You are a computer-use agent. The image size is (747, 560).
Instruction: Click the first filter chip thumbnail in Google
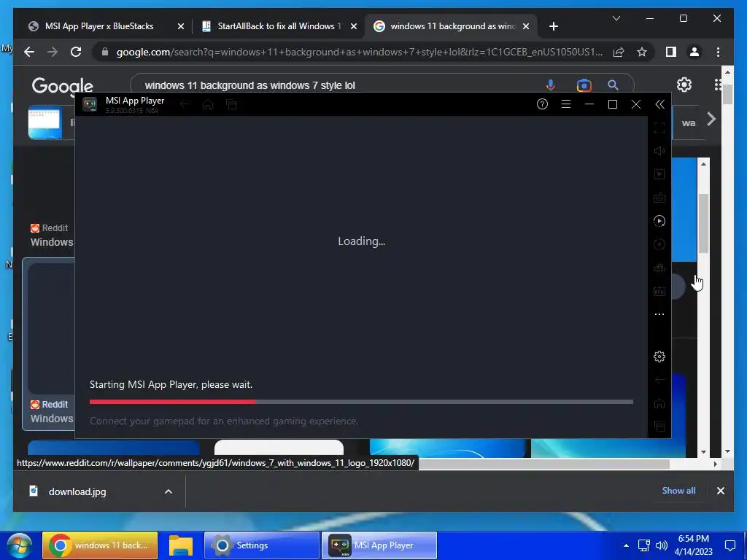(x=44, y=122)
